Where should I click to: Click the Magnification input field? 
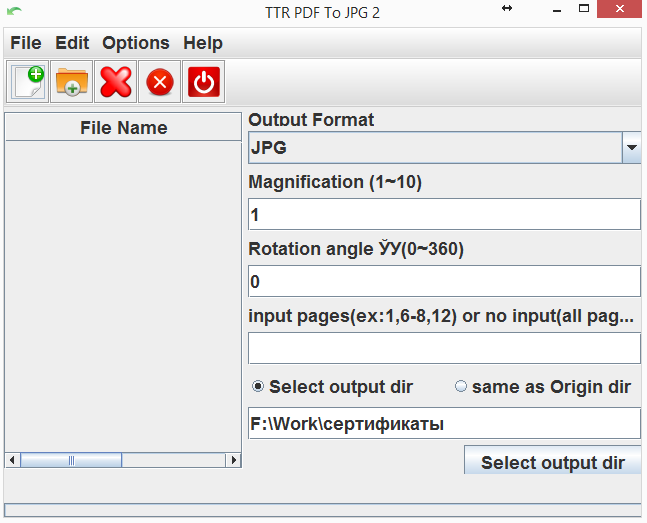[444, 215]
